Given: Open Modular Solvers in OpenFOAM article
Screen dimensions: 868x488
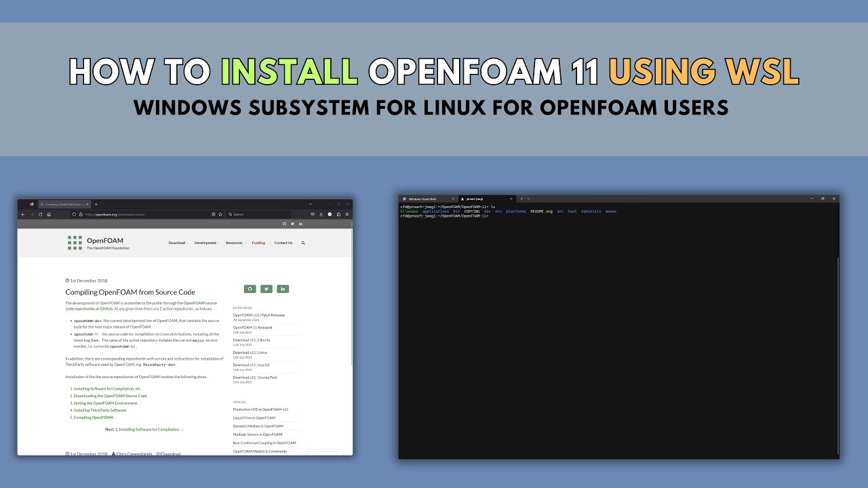Looking at the screenshot, I should click(x=258, y=434).
